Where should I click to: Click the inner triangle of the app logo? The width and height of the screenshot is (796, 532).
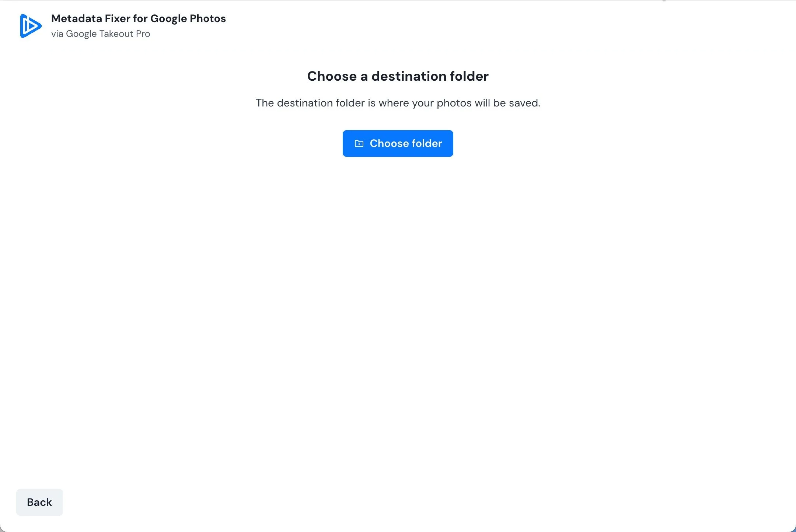point(32,26)
